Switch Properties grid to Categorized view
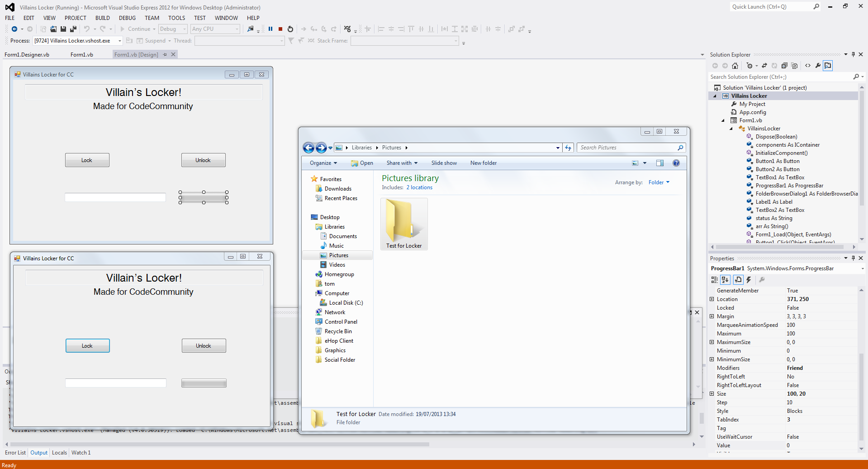 click(715, 280)
